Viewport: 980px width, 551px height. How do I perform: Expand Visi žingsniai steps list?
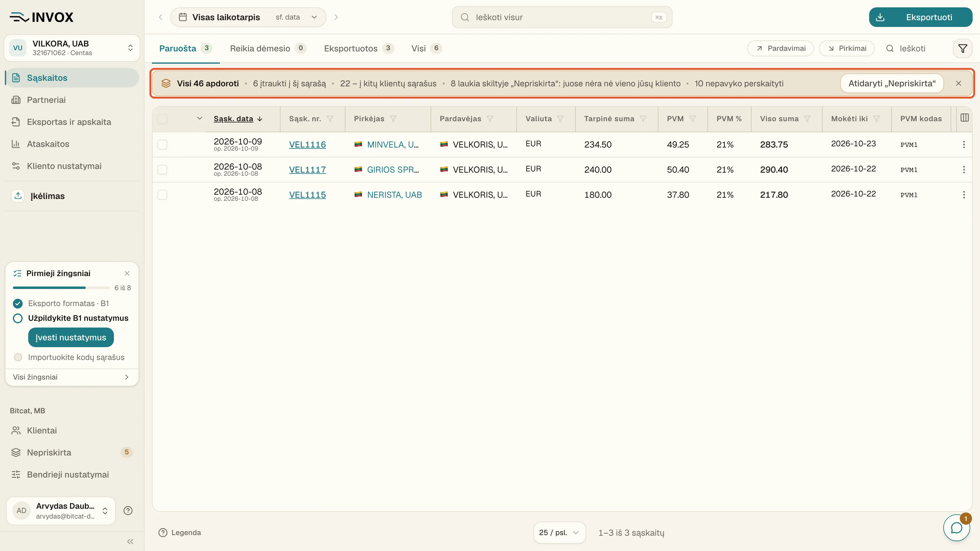pos(72,377)
